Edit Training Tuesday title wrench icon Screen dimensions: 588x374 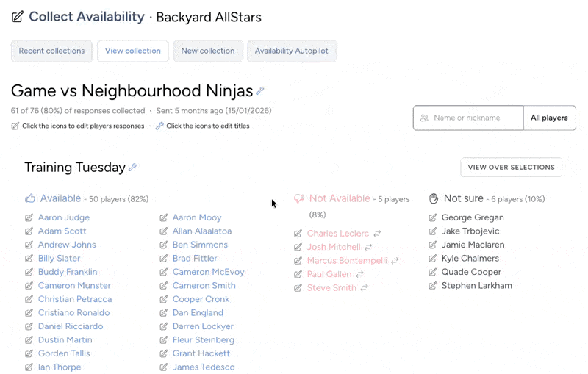132,167
